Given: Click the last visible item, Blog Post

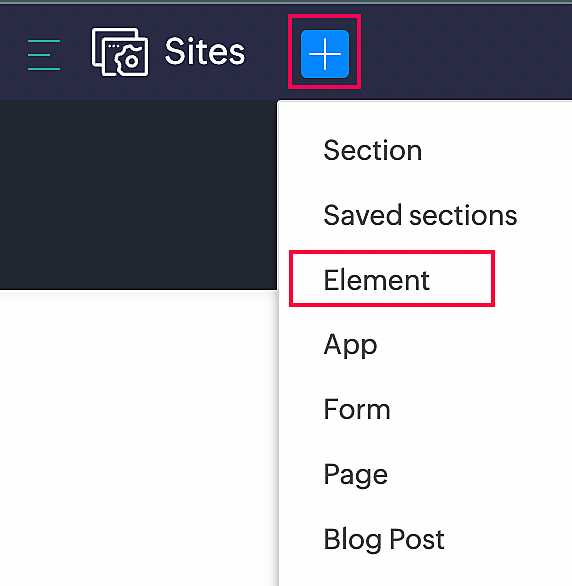Looking at the screenshot, I should (x=384, y=539).
